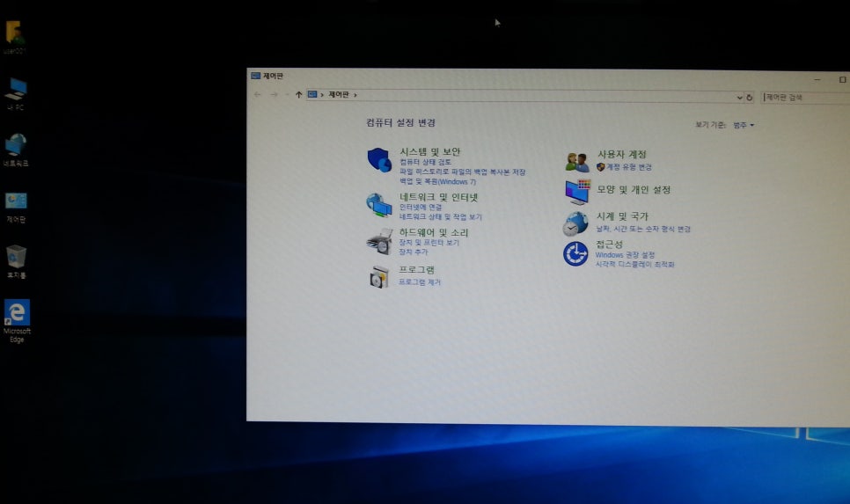This screenshot has height=504, width=850.
Task: Open the 접근성 blue circle icon
Action: [575, 254]
